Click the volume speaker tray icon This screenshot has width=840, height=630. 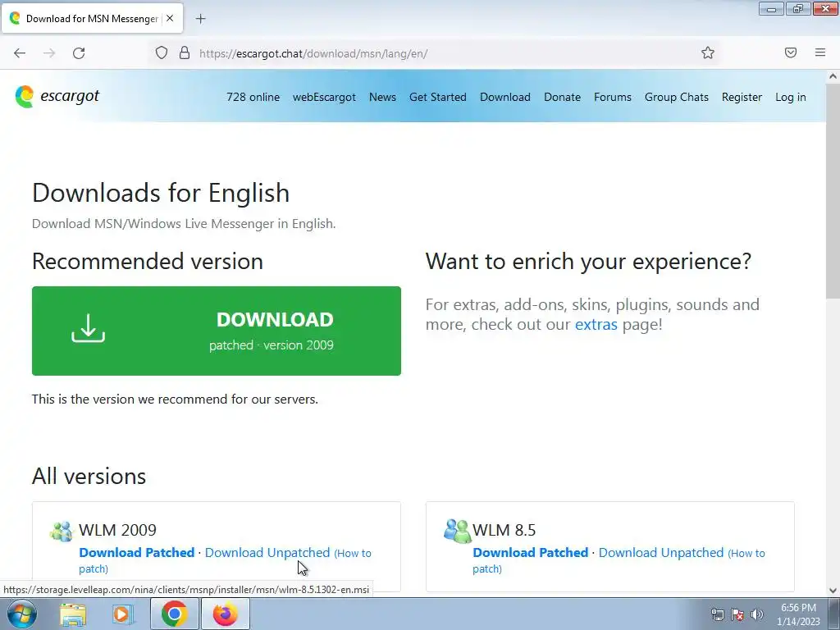click(x=757, y=614)
